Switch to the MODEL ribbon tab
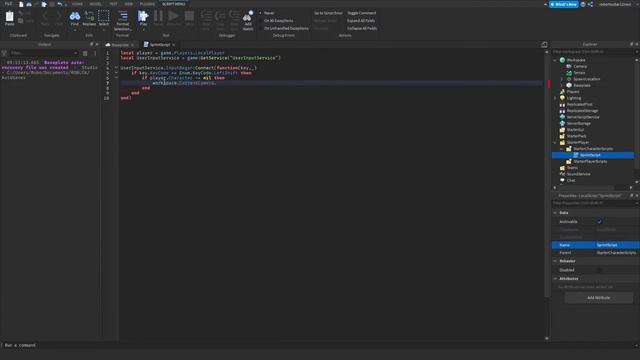The width and height of the screenshot is (640, 360). tap(95, 4)
